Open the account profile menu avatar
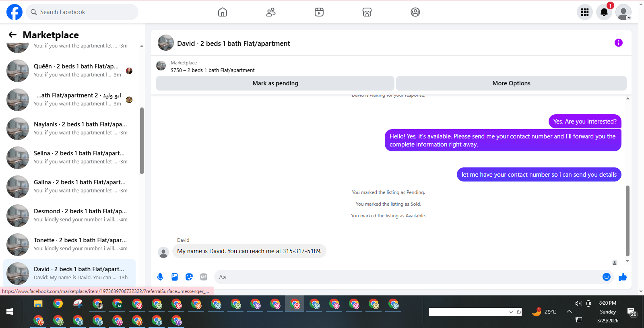 [x=623, y=12]
